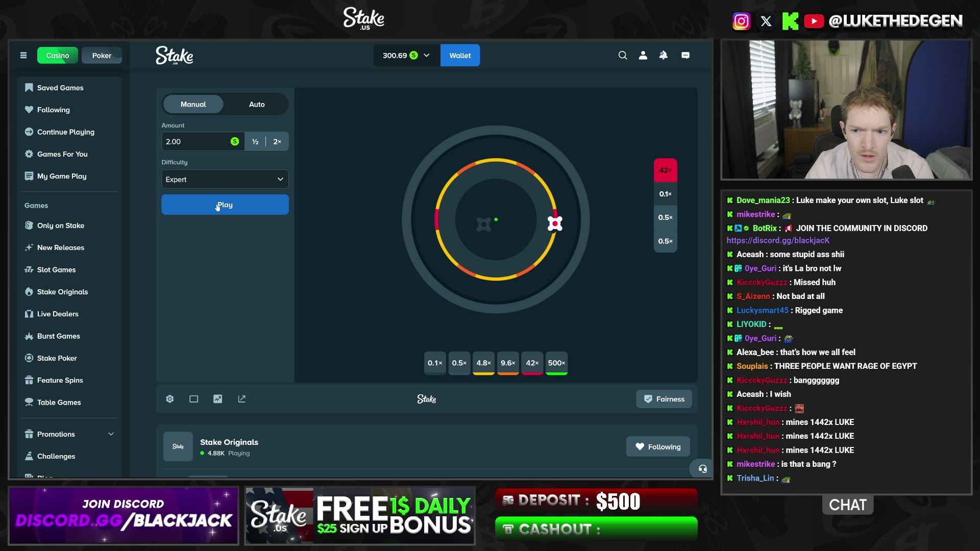The width and height of the screenshot is (980, 551).
Task: Select the 4.8× multiplier chip
Action: click(x=483, y=363)
